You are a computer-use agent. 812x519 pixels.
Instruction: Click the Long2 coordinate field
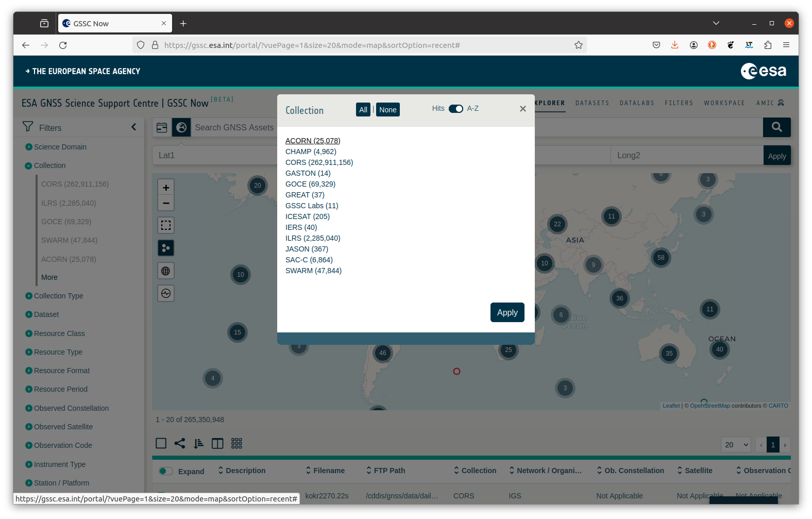pos(687,155)
